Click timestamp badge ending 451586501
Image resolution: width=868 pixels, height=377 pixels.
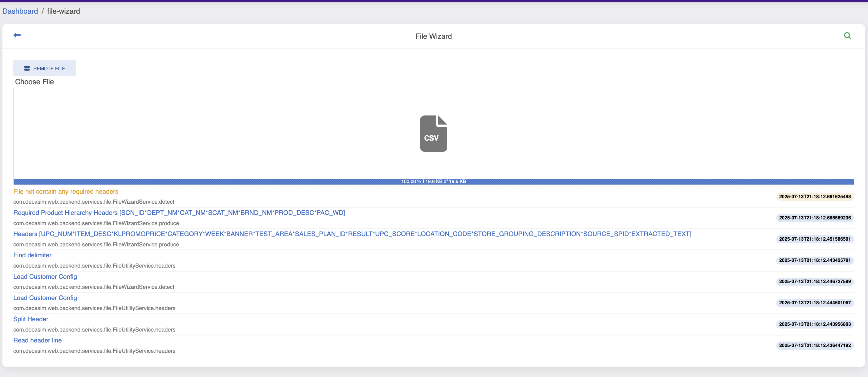coord(815,239)
